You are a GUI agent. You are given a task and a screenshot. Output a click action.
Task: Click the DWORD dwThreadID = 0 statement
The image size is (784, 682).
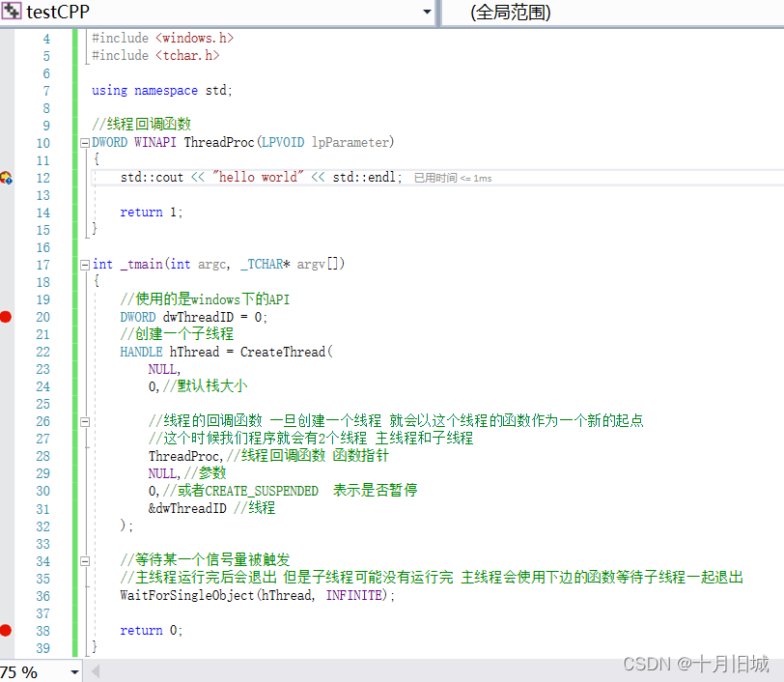[x=194, y=317]
